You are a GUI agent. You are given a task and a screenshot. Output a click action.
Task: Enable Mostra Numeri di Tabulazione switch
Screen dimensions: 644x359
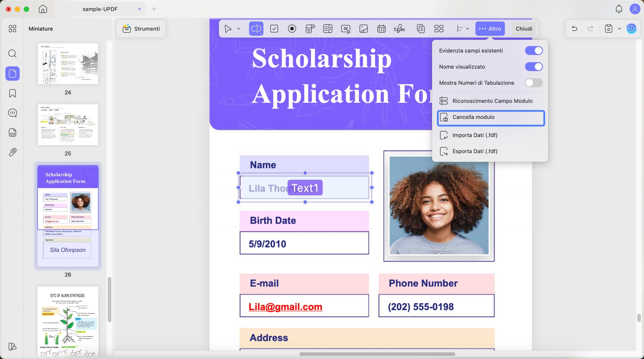pos(534,83)
